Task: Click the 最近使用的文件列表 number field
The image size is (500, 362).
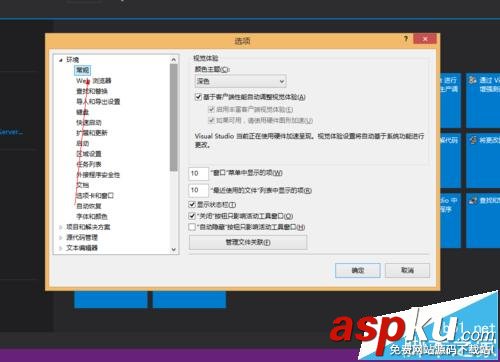Action: point(198,190)
